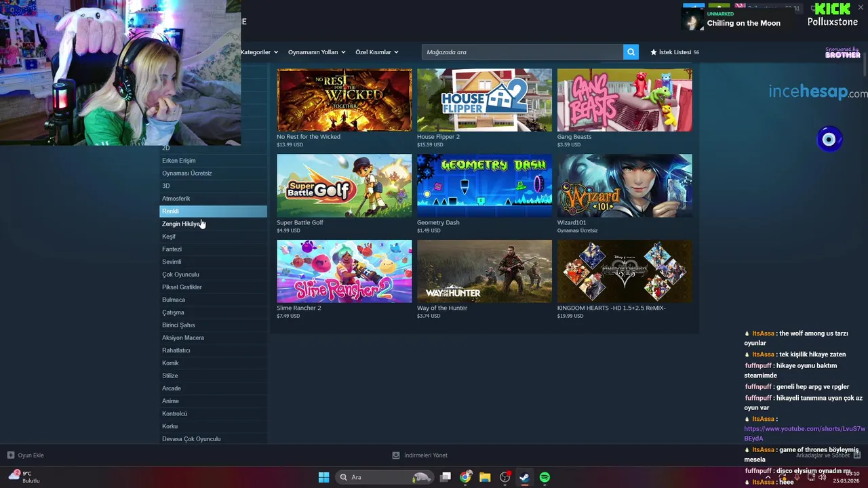Click the taskbar clock showing 25.03.2026
The height and width of the screenshot is (488, 868).
point(846,477)
